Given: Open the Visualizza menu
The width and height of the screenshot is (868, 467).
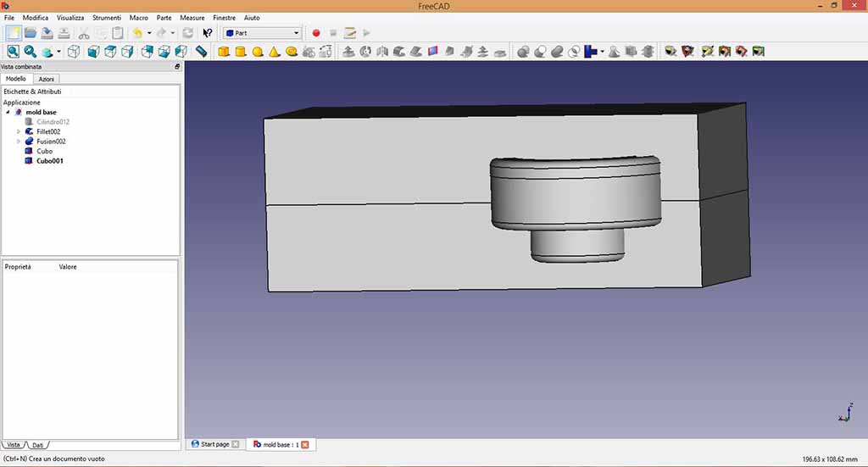Looking at the screenshot, I should pyautogui.click(x=70, y=18).
